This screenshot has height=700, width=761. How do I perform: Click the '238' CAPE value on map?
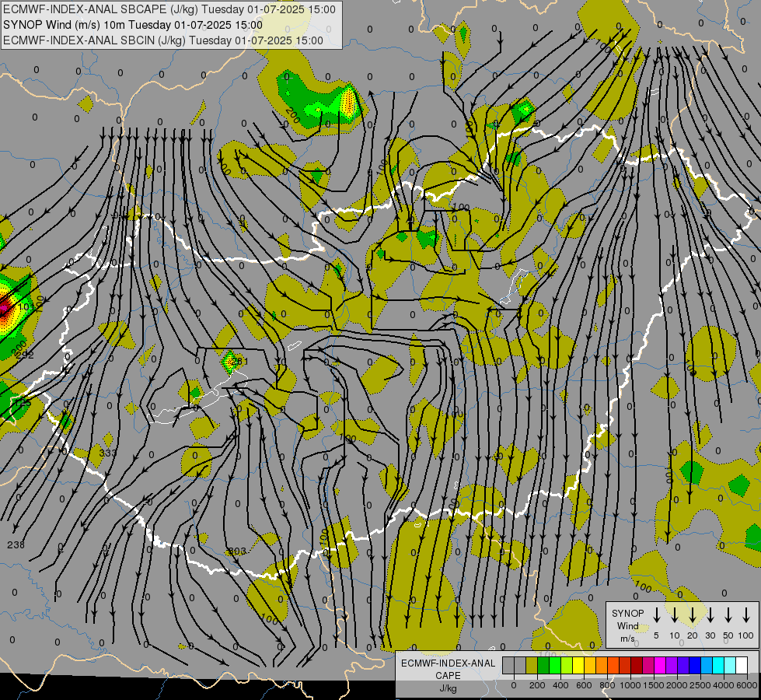[16, 544]
